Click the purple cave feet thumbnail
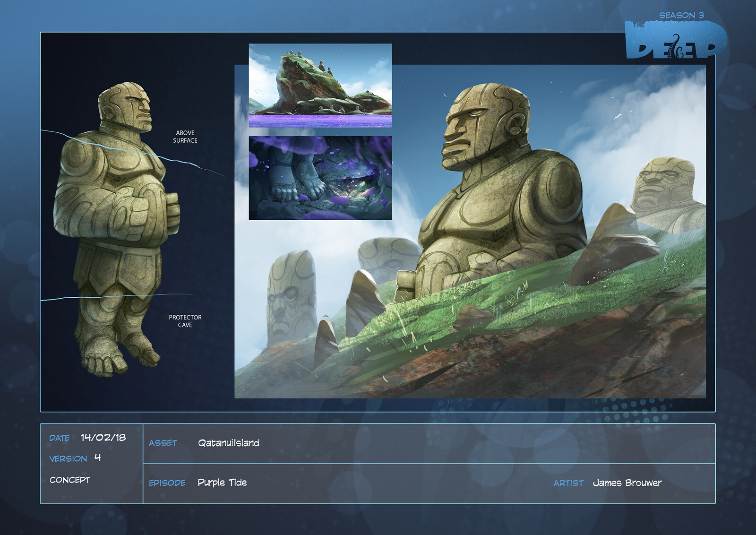This screenshot has height=535, width=756. [320, 178]
